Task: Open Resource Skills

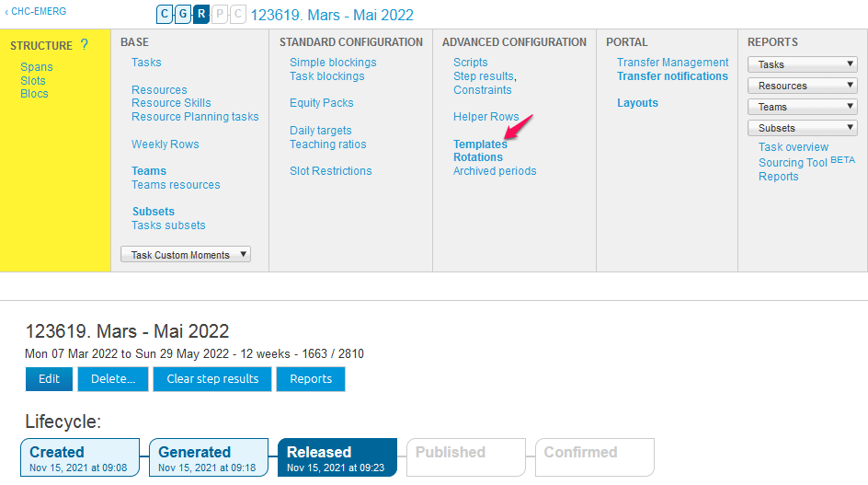Action: pos(171,102)
